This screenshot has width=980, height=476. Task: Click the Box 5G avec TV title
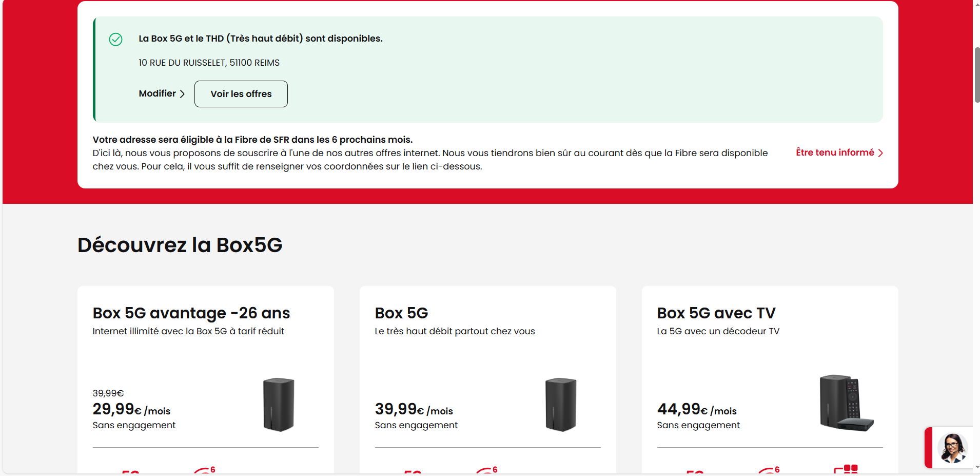(716, 313)
